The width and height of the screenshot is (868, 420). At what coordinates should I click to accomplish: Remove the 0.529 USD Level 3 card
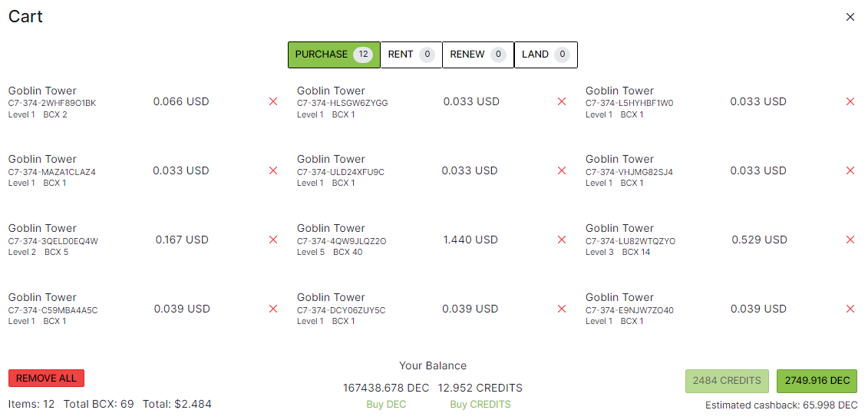click(x=850, y=240)
